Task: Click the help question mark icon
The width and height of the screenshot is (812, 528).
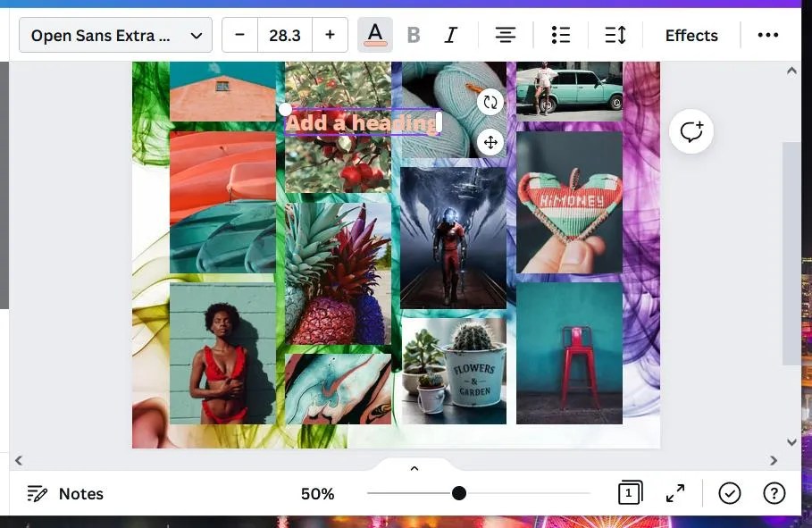Action: click(x=774, y=493)
